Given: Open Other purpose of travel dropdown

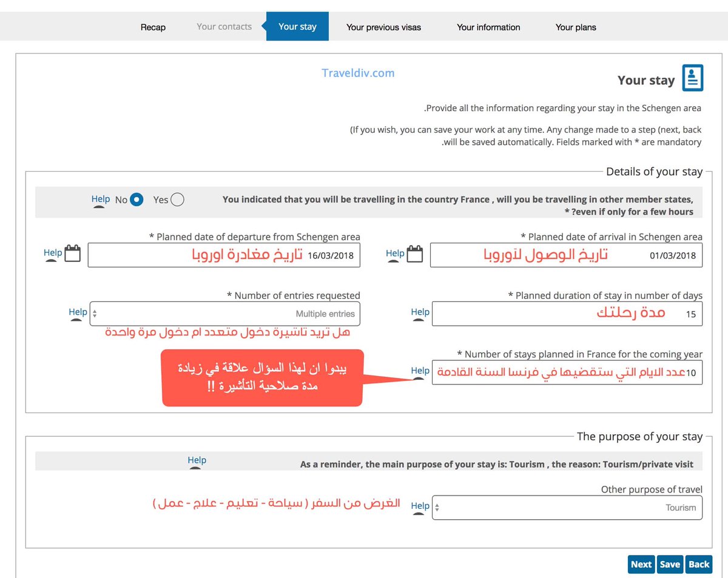Looking at the screenshot, I should (x=567, y=508).
